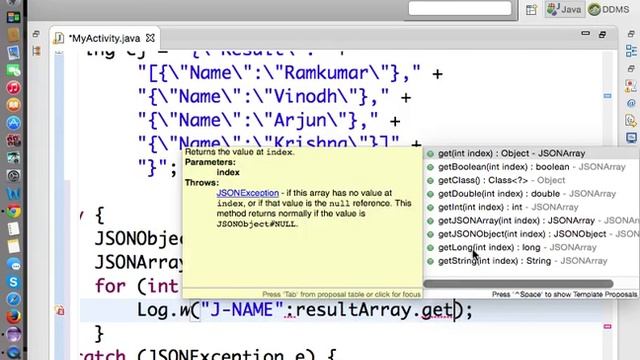Open the blue Messages bubble dock icon

[13, 264]
